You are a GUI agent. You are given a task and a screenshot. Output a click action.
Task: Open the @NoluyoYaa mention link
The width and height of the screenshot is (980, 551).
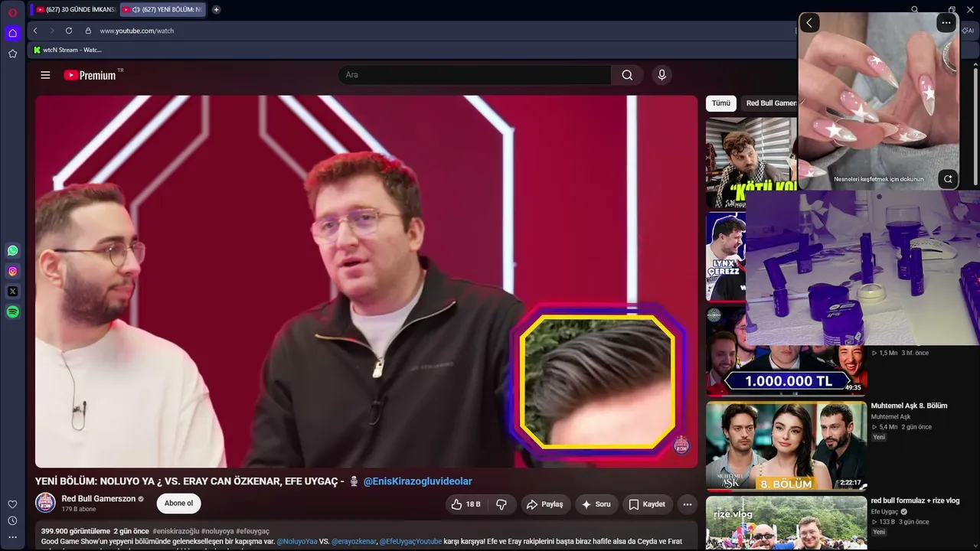pos(297,542)
